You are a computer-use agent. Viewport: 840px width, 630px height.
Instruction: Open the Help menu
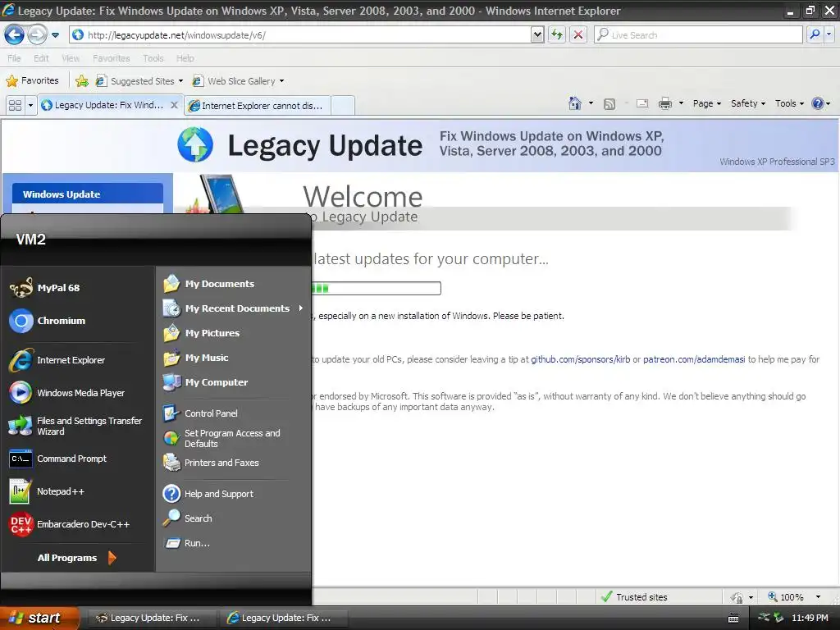185,58
